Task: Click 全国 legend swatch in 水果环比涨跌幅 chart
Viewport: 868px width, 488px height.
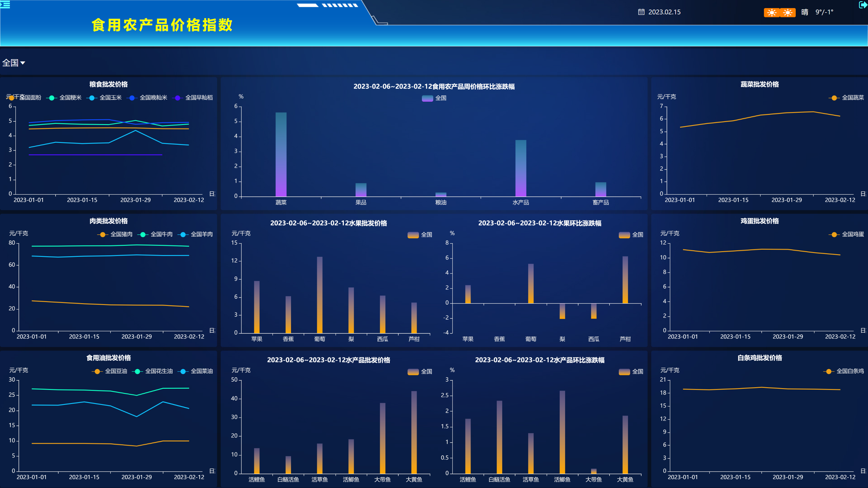Action: coord(624,235)
